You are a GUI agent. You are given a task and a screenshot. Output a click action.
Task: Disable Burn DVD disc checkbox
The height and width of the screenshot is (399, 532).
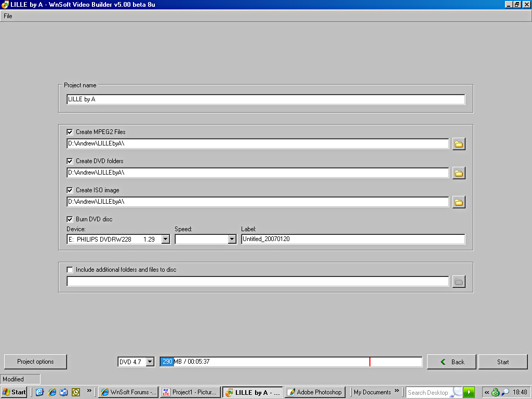[x=70, y=220]
